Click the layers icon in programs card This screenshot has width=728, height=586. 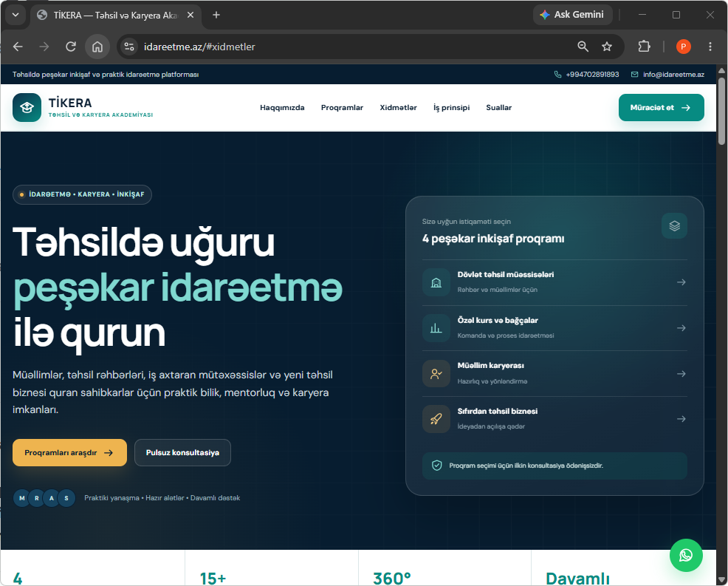point(674,226)
